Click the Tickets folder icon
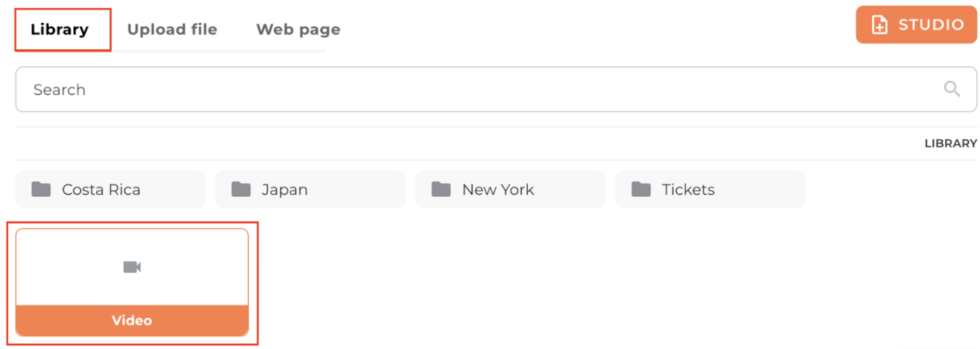 tap(641, 190)
